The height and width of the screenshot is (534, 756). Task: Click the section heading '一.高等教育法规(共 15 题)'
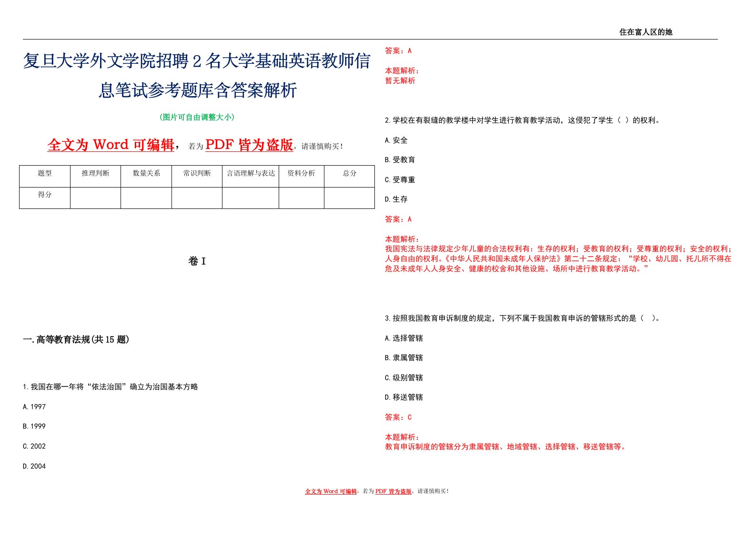point(76,339)
